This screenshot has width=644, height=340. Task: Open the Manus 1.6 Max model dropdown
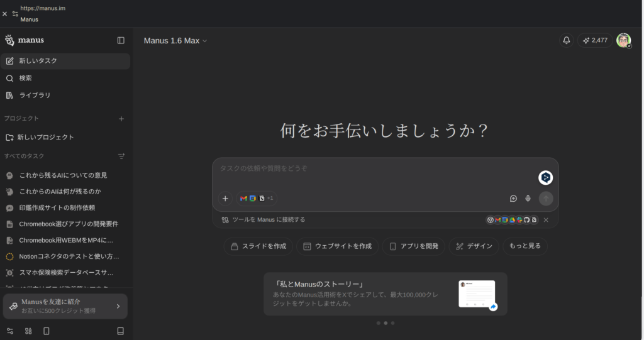click(x=175, y=41)
